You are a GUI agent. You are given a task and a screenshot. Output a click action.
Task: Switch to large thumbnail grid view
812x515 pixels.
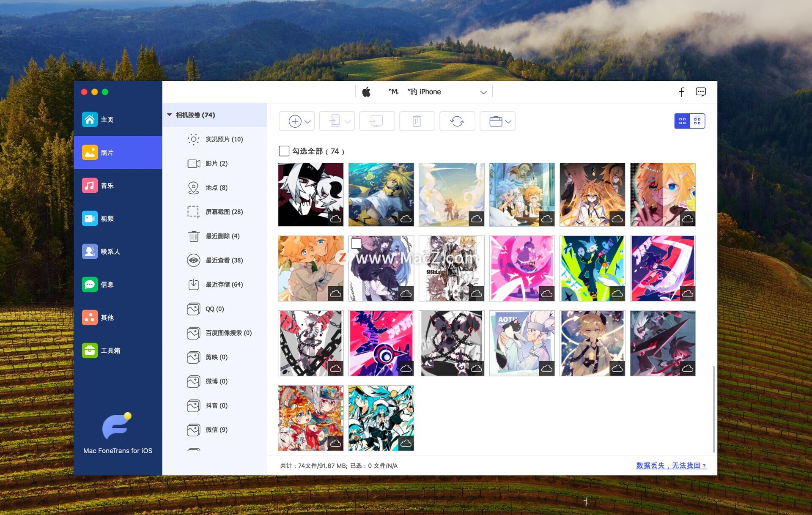coord(682,121)
